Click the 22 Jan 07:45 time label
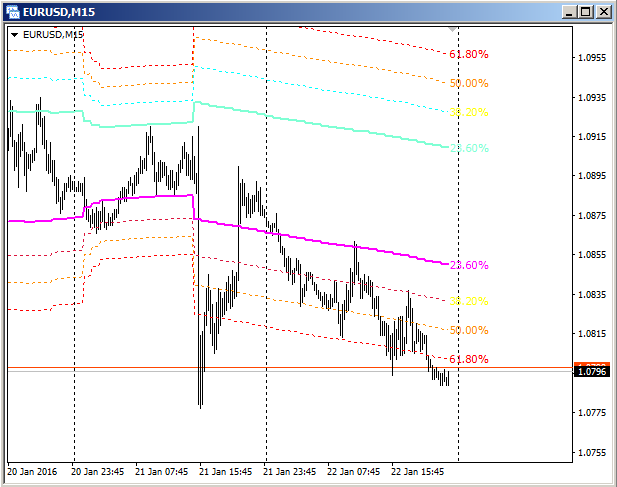The image size is (617, 487). coord(353,472)
